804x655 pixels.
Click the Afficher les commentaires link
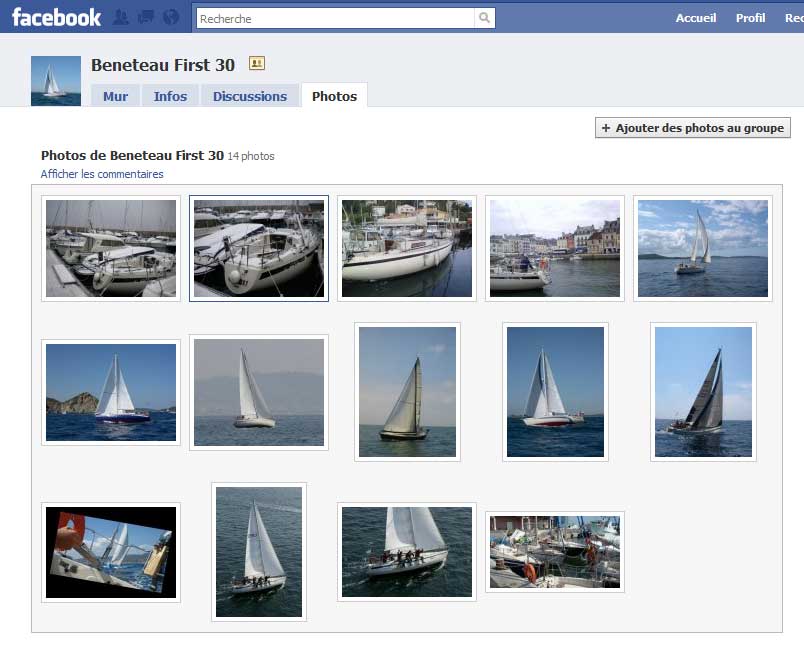(102, 174)
